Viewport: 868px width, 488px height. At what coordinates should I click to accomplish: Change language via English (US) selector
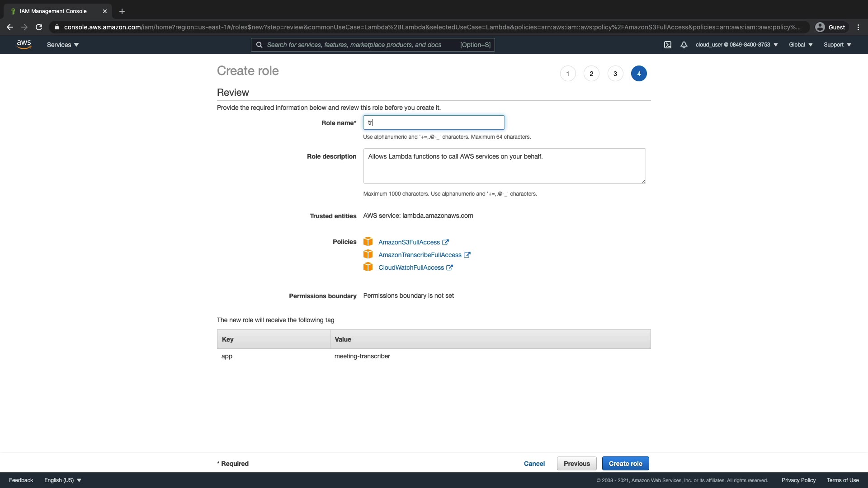click(x=63, y=480)
